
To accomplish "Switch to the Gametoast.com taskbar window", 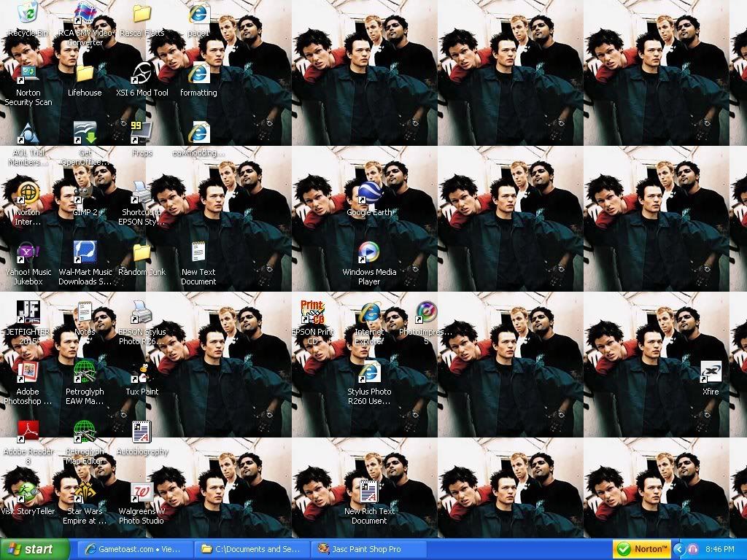I will (x=133, y=549).
